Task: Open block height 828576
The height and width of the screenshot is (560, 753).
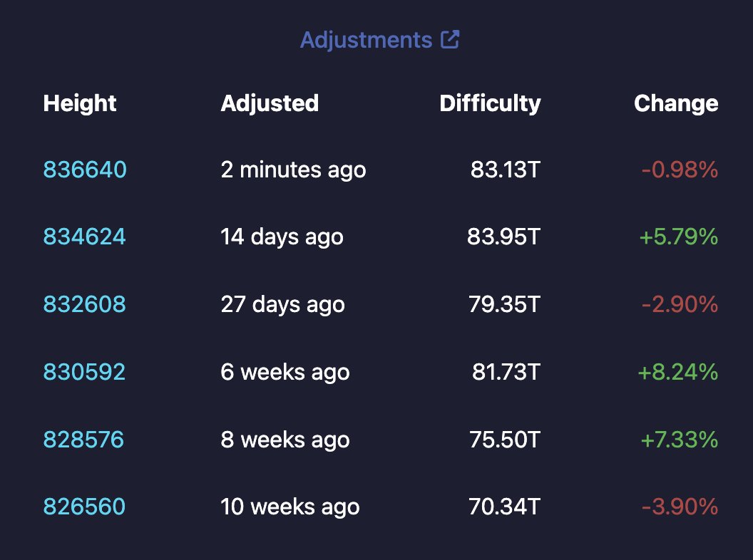Action: pos(84,440)
